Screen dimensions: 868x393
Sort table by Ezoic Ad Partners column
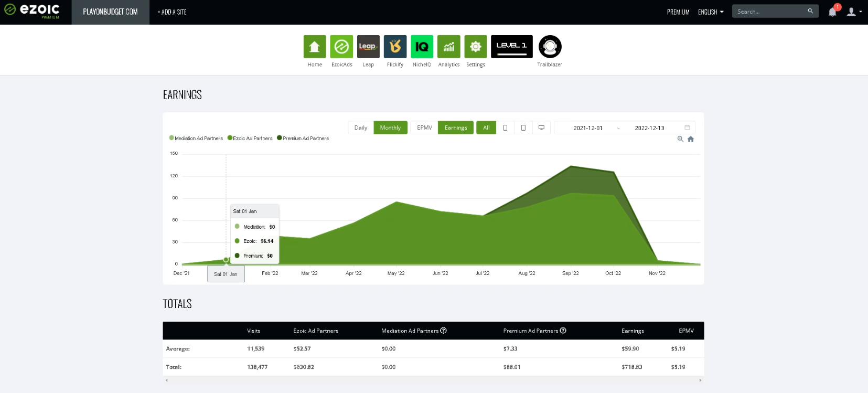pos(316,331)
